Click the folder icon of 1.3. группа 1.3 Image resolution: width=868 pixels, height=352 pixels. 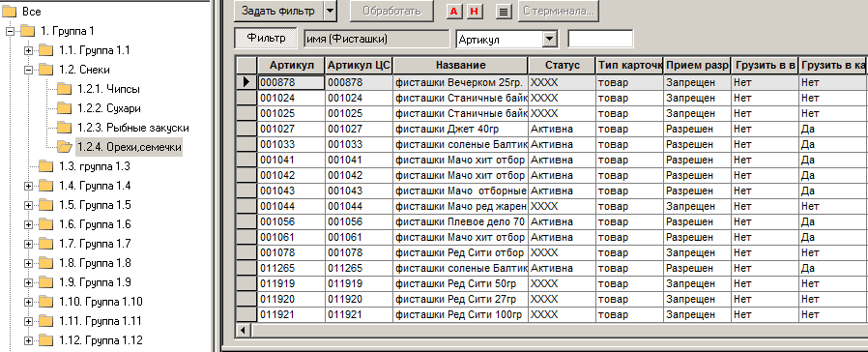pos(46,166)
